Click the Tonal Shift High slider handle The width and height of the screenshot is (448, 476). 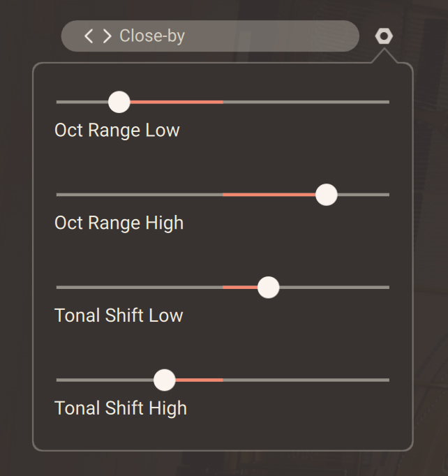point(164,380)
